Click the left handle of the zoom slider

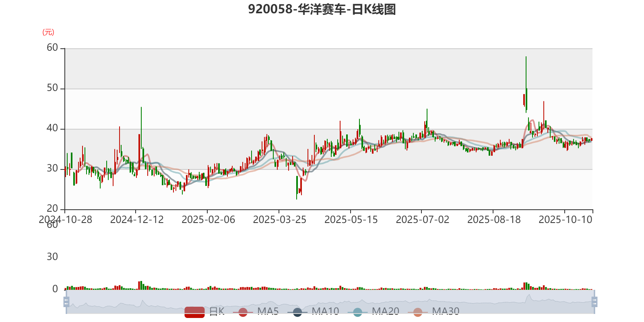point(66,302)
